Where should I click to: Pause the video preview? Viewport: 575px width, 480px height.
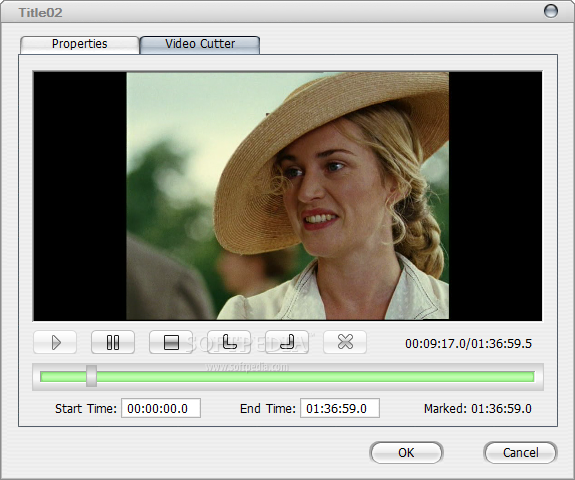(x=113, y=342)
